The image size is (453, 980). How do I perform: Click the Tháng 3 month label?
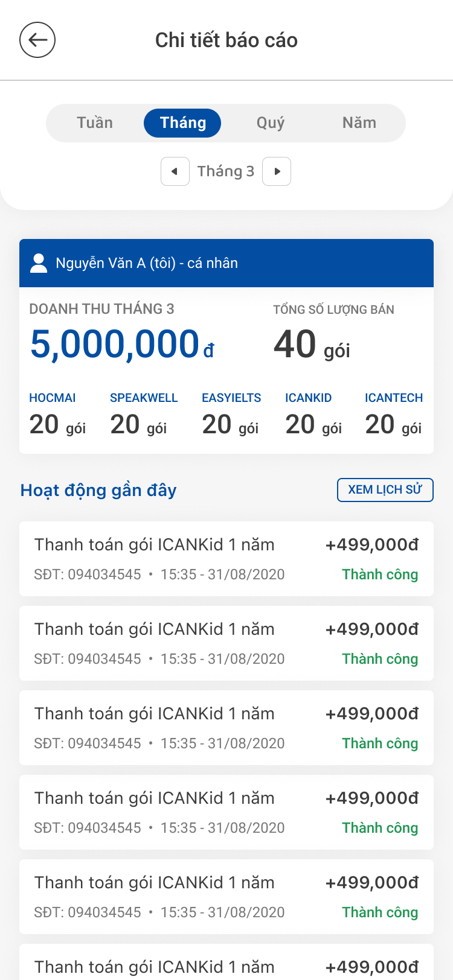[226, 171]
